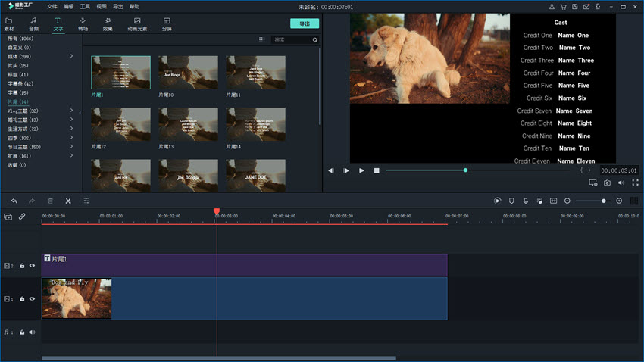Open the 文件 menu
644x362 pixels.
tap(52, 6)
